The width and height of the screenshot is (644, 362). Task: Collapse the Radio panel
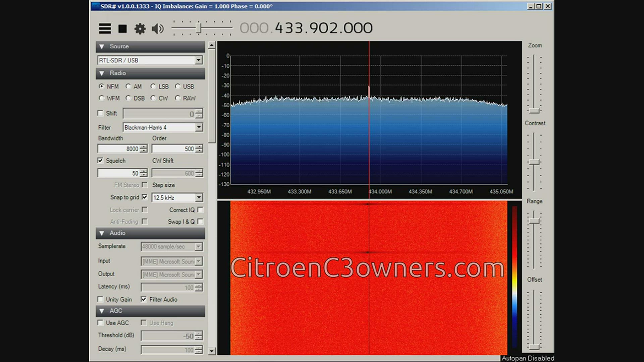tap(102, 73)
